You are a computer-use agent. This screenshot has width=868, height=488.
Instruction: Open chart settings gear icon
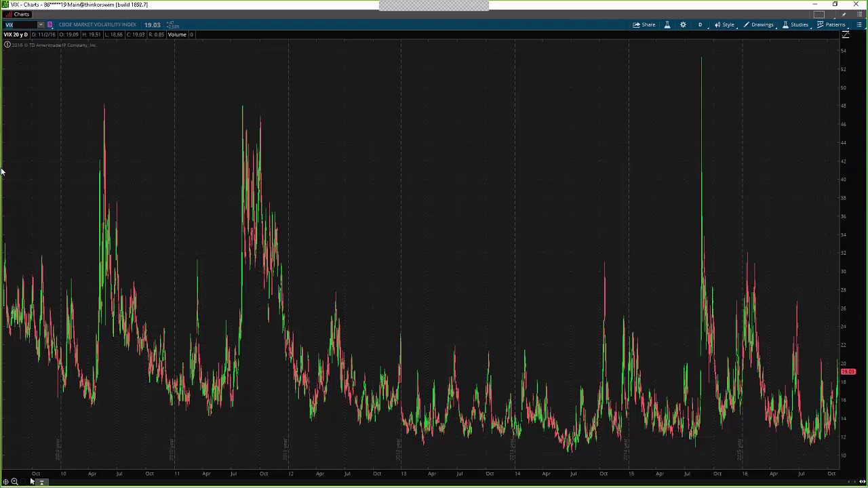click(683, 25)
